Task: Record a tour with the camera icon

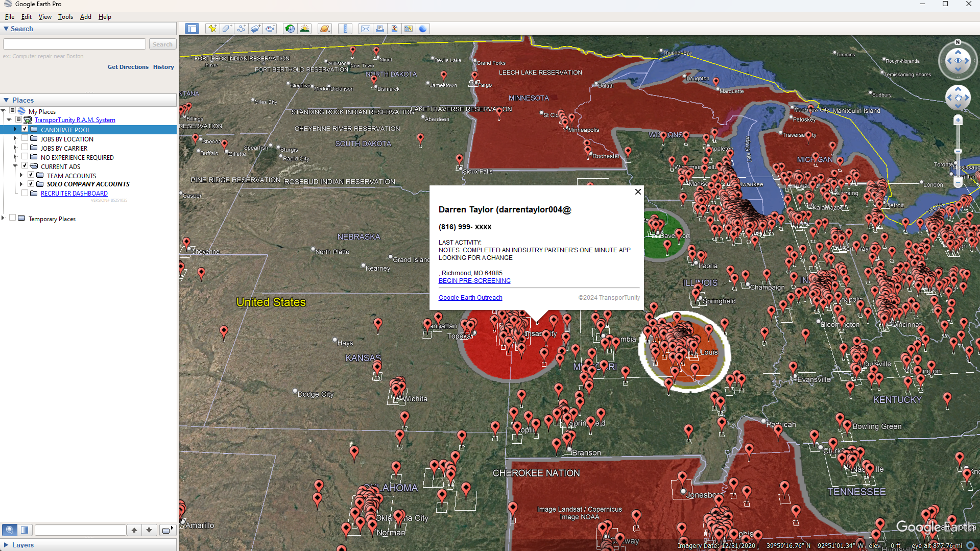Action: [x=270, y=29]
